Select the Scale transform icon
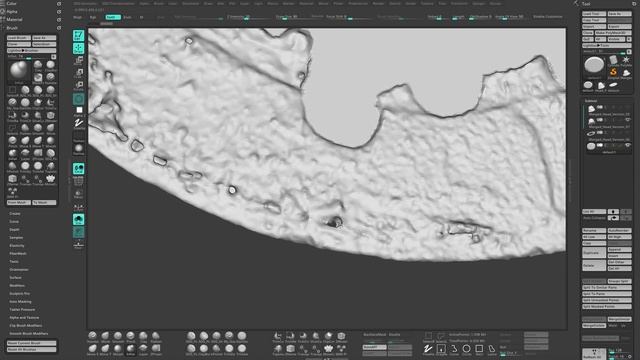 click(78, 73)
